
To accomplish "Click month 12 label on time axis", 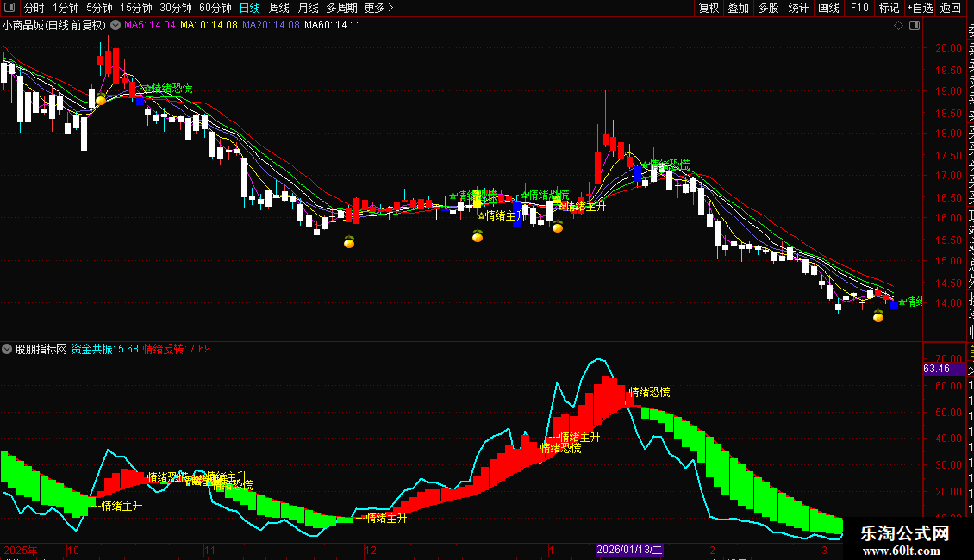I will coord(371,550).
